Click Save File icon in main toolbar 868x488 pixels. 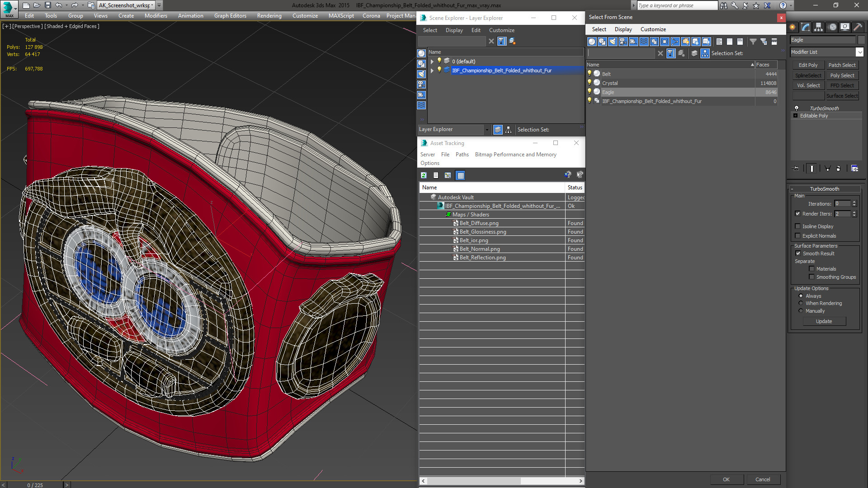[x=48, y=5]
